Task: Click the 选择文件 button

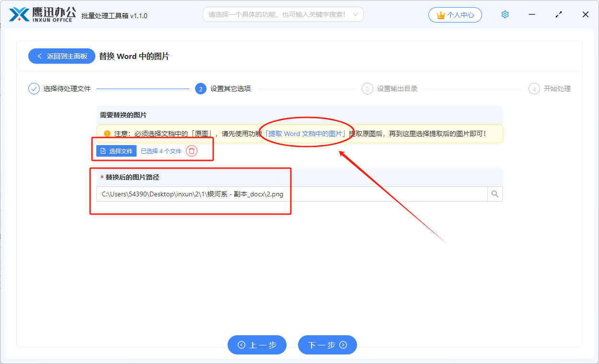Action: pyautogui.click(x=116, y=150)
